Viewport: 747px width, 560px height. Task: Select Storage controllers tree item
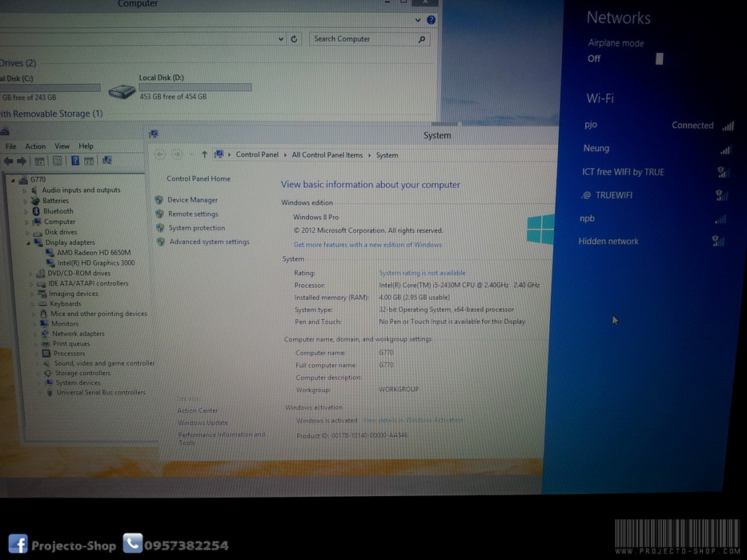82,374
